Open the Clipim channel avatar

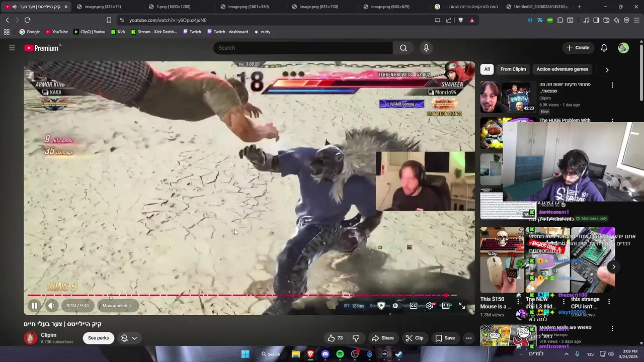click(x=30, y=338)
